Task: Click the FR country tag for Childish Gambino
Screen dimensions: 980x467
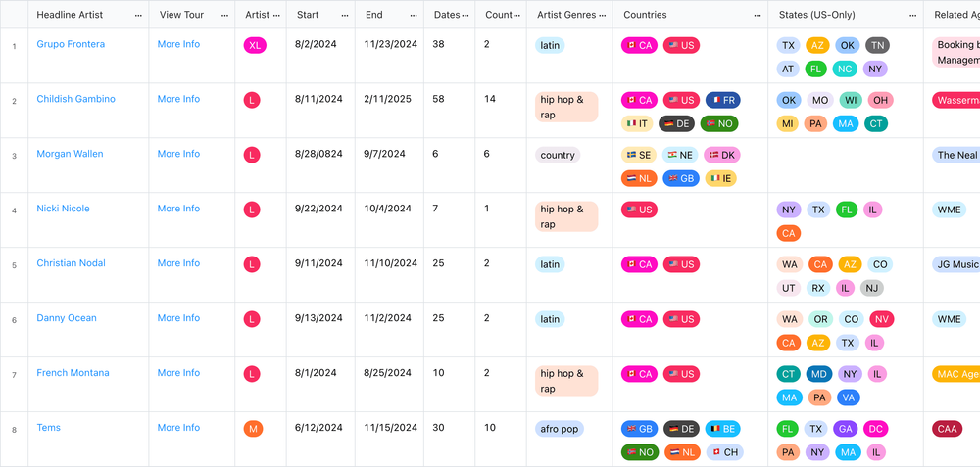Action: click(723, 100)
